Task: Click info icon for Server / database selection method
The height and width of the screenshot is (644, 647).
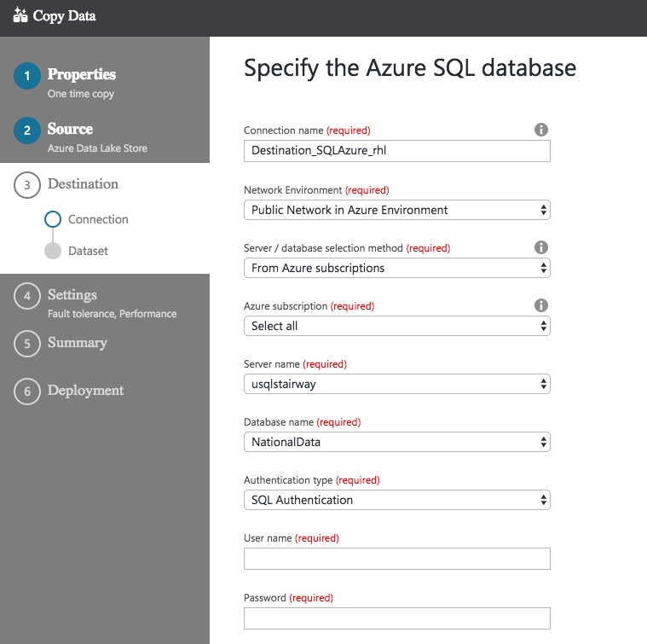Action: [540, 247]
